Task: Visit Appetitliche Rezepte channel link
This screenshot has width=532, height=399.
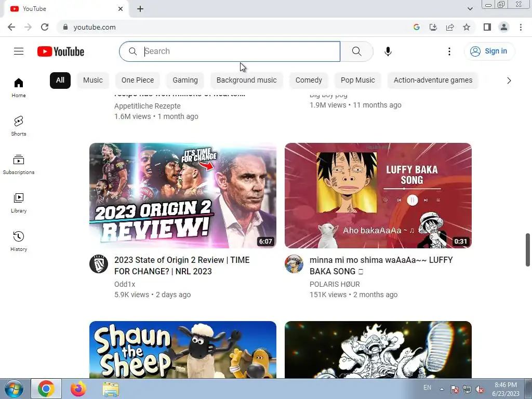Action: tap(147, 106)
